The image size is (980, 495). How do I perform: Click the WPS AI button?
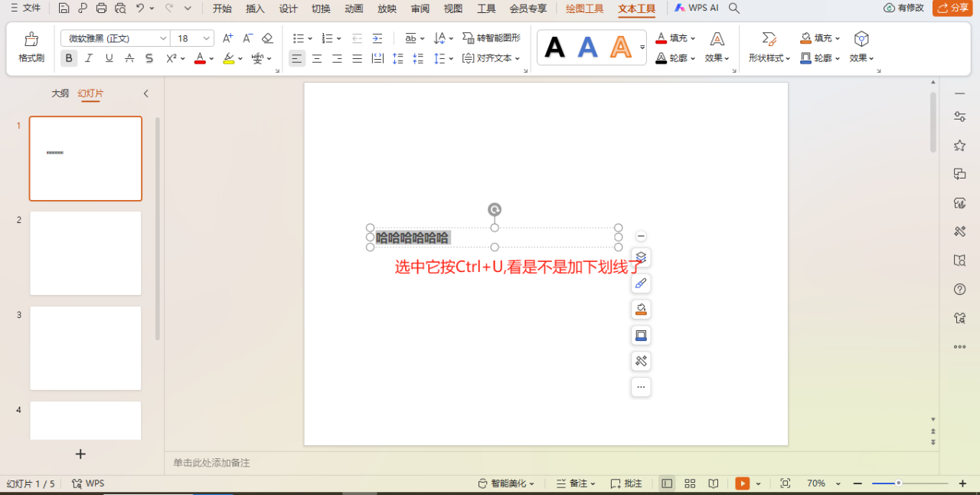click(697, 8)
